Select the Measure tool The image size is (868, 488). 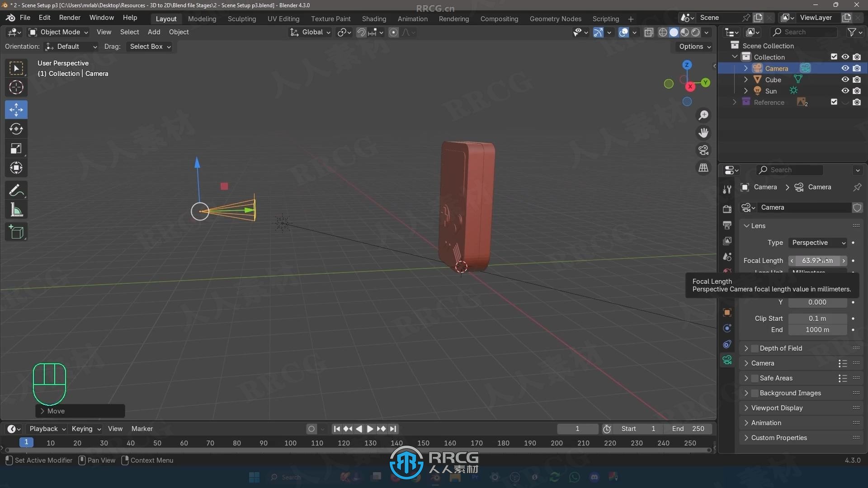(x=16, y=210)
